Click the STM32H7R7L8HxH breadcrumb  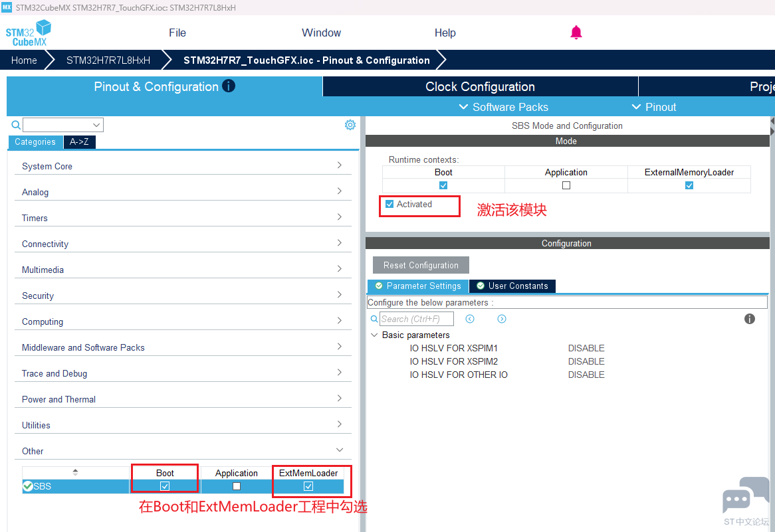coord(108,60)
